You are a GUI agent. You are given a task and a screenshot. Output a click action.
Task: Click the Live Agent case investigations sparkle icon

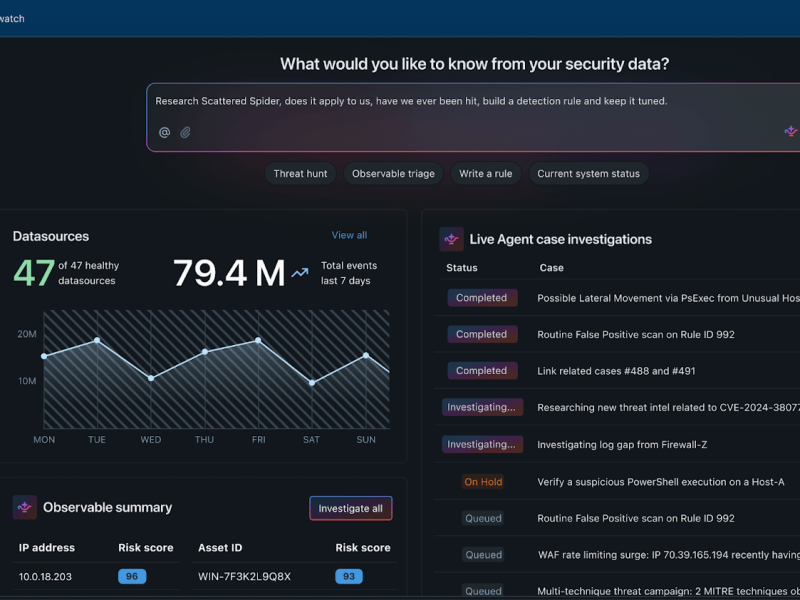click(x=450, y=239)
